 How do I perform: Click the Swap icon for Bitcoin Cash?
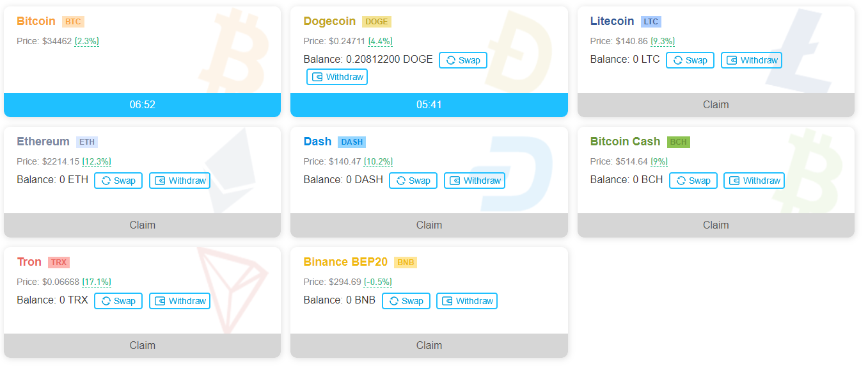tap(682, 181)
